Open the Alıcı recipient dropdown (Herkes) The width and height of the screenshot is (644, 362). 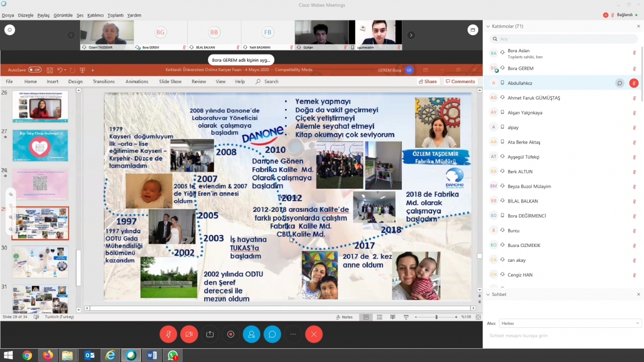[570, 323]
